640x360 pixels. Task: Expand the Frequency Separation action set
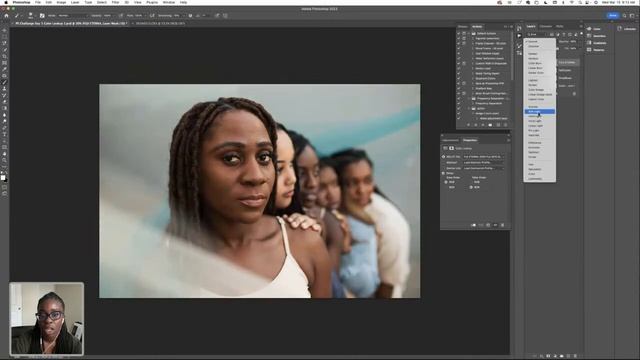[x=469, y=98]
